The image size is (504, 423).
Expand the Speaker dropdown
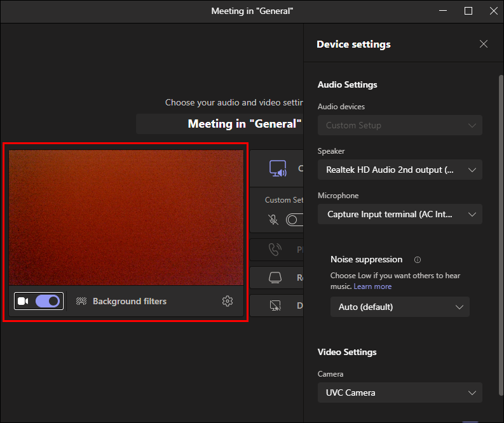[400, 170]
